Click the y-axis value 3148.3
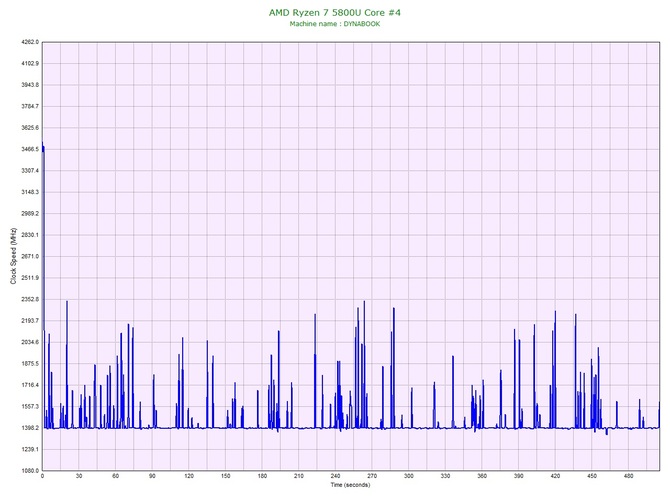This screenshot has height=502, width=670. 30,192
